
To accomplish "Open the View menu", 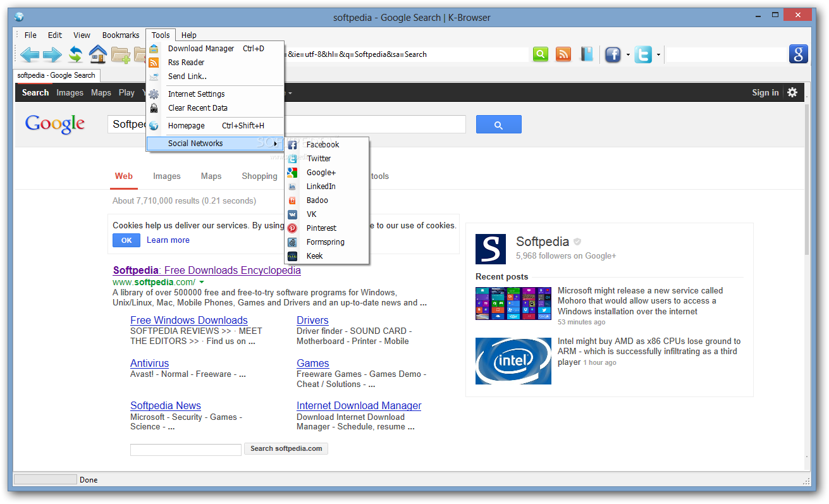I will (82, 35).
